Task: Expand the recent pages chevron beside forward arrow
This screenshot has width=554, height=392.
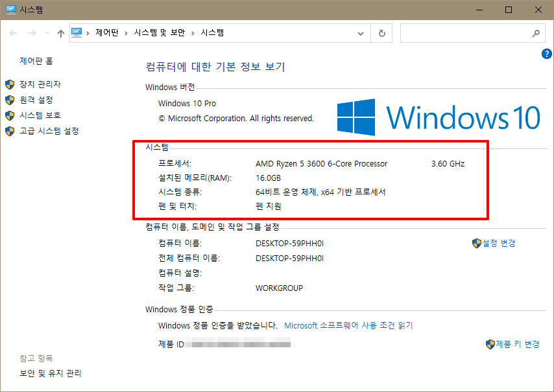Action: coord(46,32)
